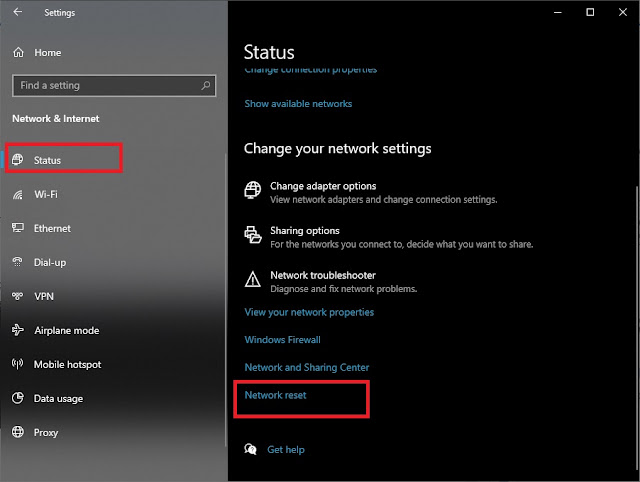640x482 pixels.
Task: Click the main page vertical scrollbar
Action: coord(637,327)
